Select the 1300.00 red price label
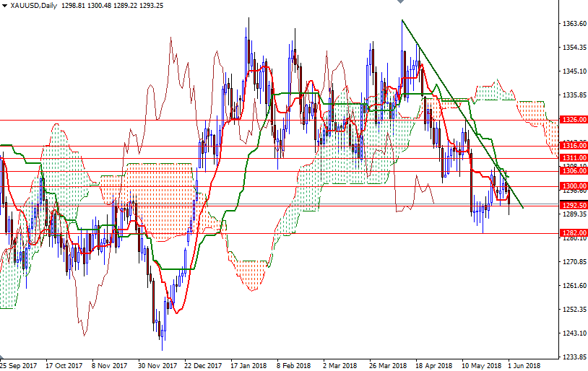The height and width of the screenshot is (371, 588). tap(573, 186)
